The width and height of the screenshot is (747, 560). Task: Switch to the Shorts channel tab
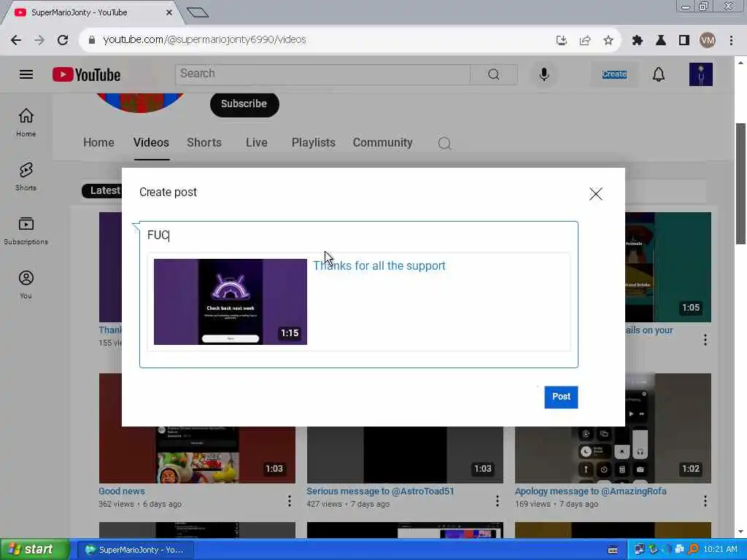click(204, 142)
